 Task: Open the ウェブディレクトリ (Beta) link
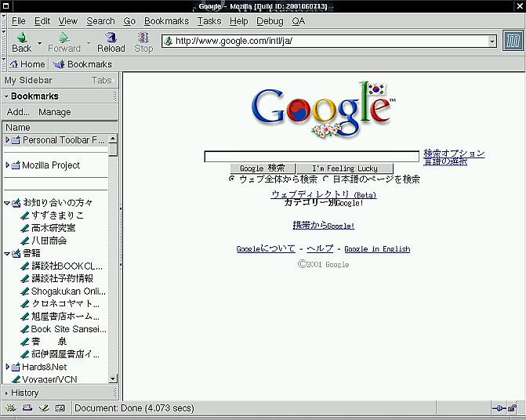[324, 194]
